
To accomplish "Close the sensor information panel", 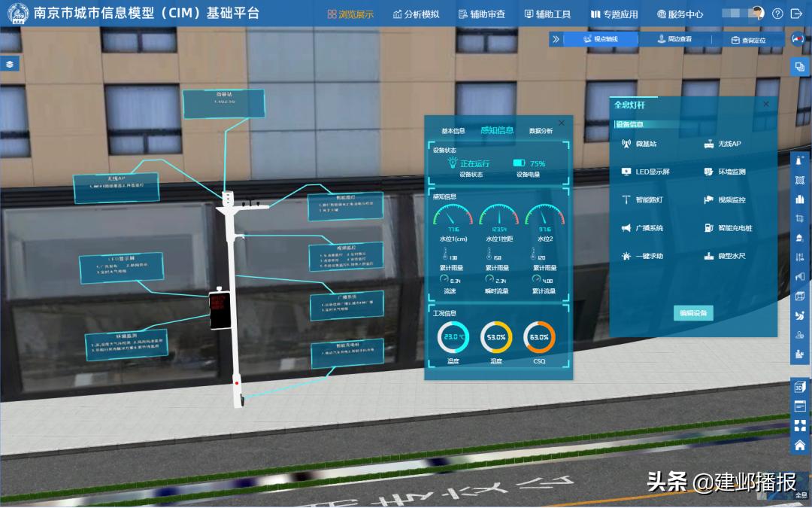I will coord(562,123).
